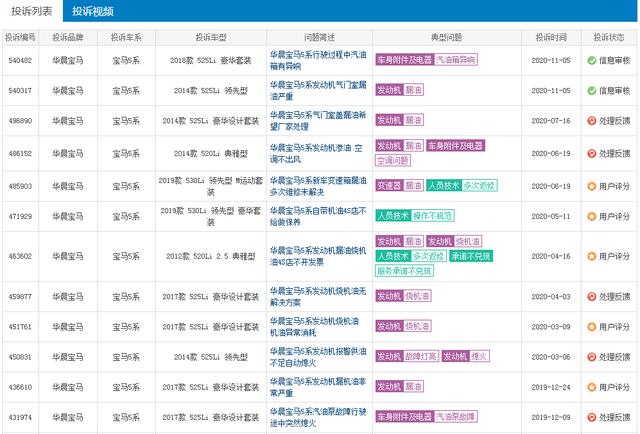Click the 投诉状态 column header

(609, 38)
